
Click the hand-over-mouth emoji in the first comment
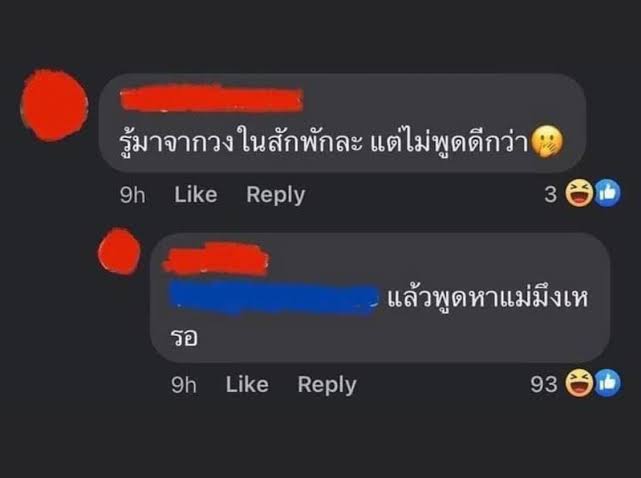tap(547, 142)
